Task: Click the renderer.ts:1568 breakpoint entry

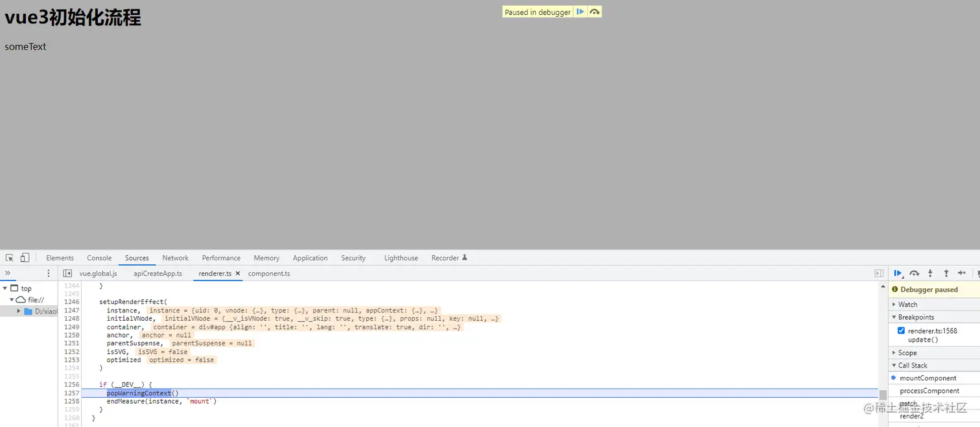Action: (x=932, y=330)
